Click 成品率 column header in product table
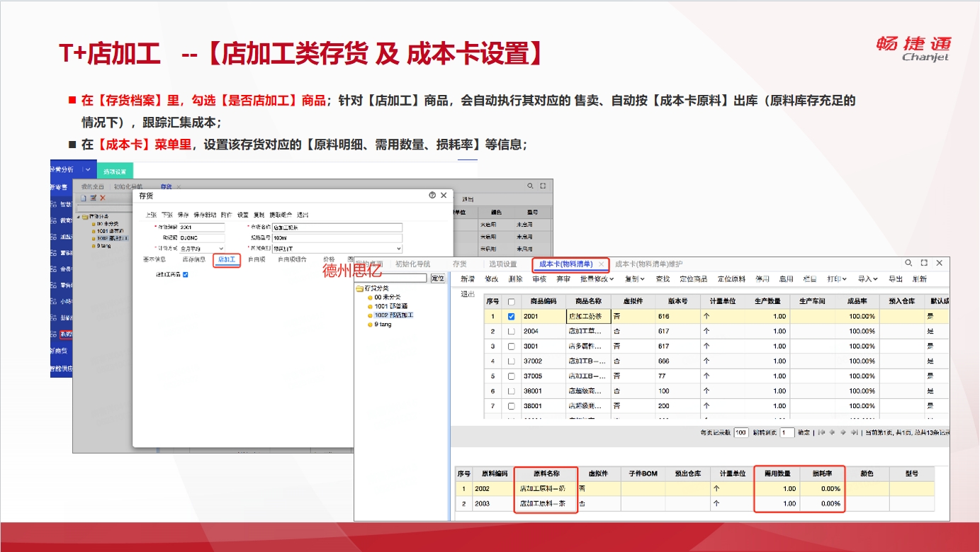Screen dimensions: 980x552 click(x=857, y=301)
